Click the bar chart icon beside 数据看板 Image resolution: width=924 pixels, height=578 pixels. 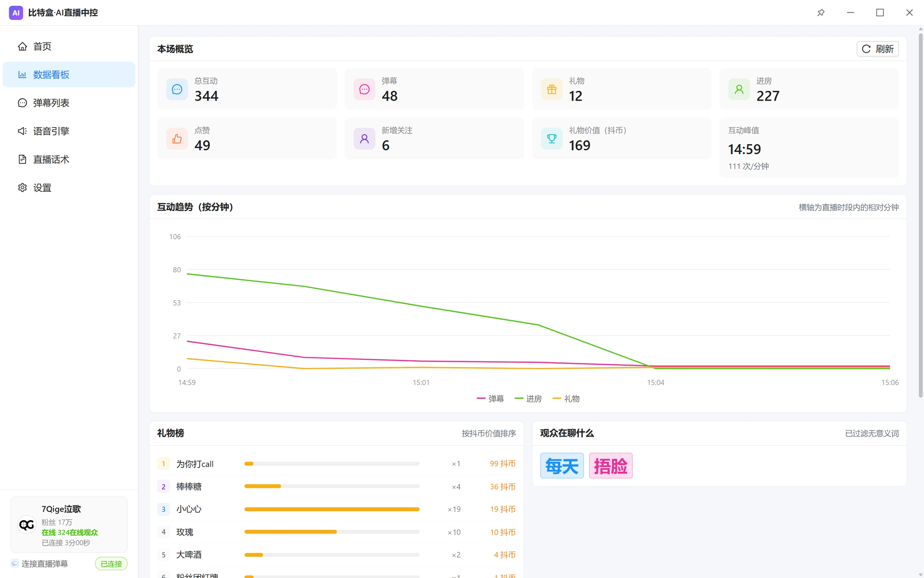pyautogui.click(x=22, y=74)
